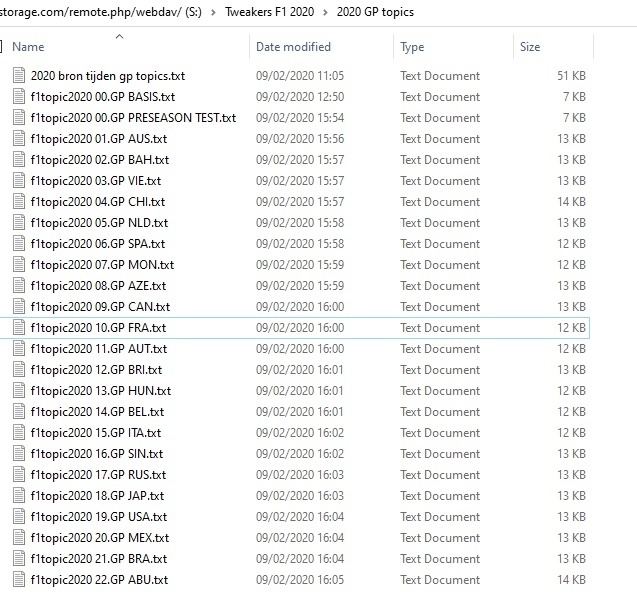Screen dimensions: 637x603
Task: Click the file icon of 01.GP AUS.txt
Action: [x=19, y=139]
